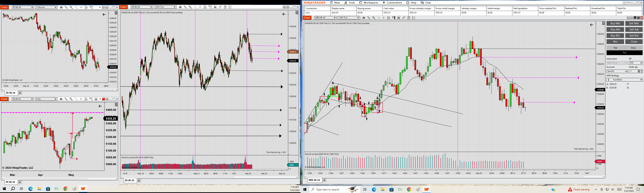Click the Sell Bid button
This screenshot has height=193, width=644.
[634, 35]
